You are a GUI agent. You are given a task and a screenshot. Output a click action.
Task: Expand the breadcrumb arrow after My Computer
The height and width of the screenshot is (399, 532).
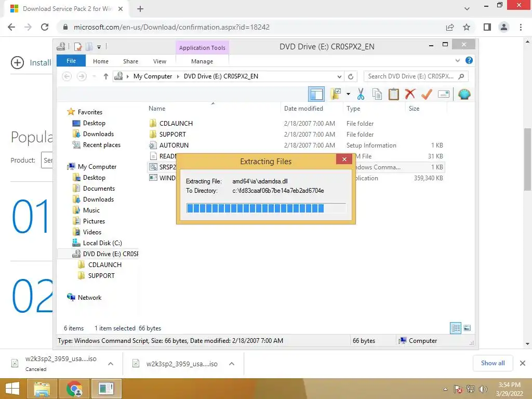178,76
